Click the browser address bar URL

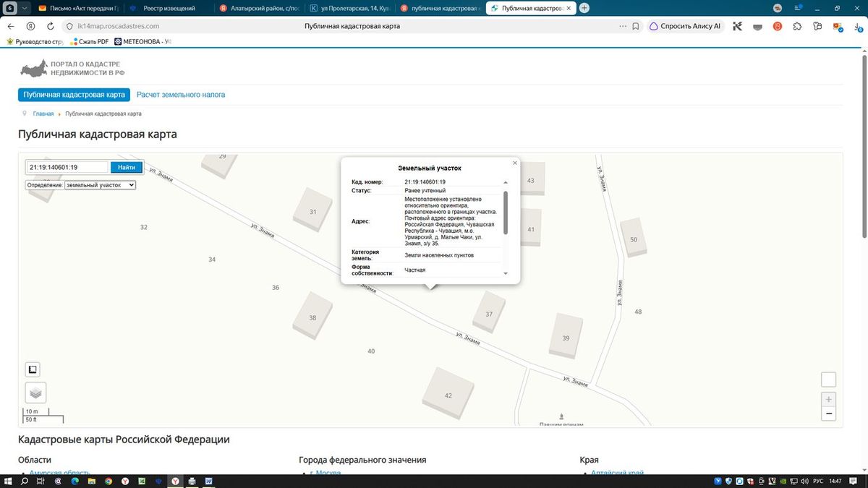click(118, 26)
